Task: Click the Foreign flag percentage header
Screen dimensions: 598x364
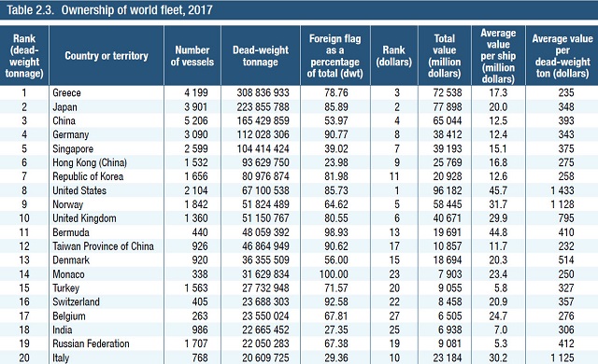Action: click(x=335, y=56)
